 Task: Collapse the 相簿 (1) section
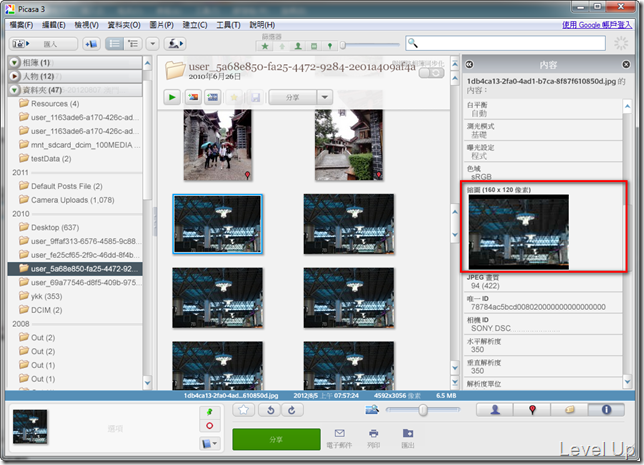coord(14,62)
